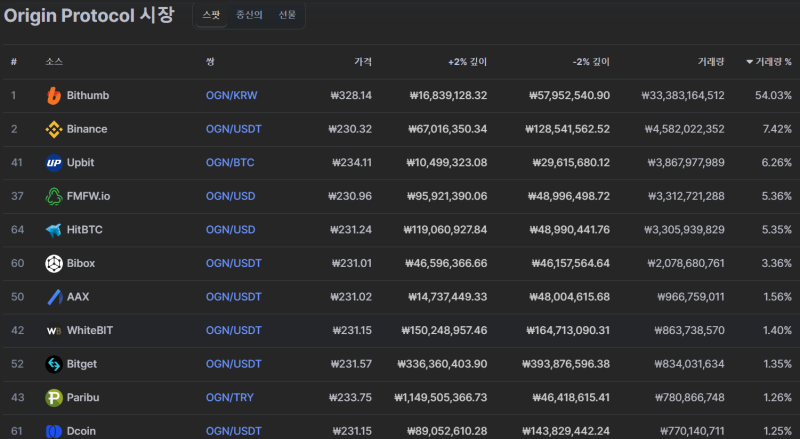
Task: Click the HitBTC exchange logo icon
Action: pos(54,230)
